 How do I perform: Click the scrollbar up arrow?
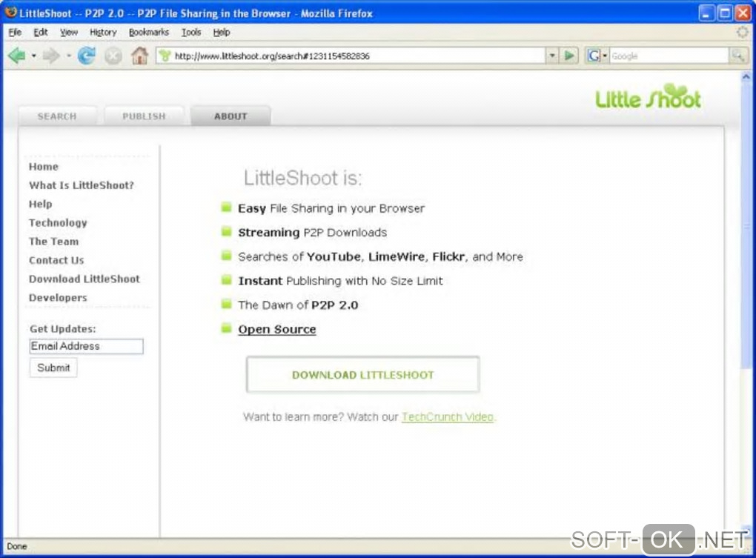click(x=746, y=76)
